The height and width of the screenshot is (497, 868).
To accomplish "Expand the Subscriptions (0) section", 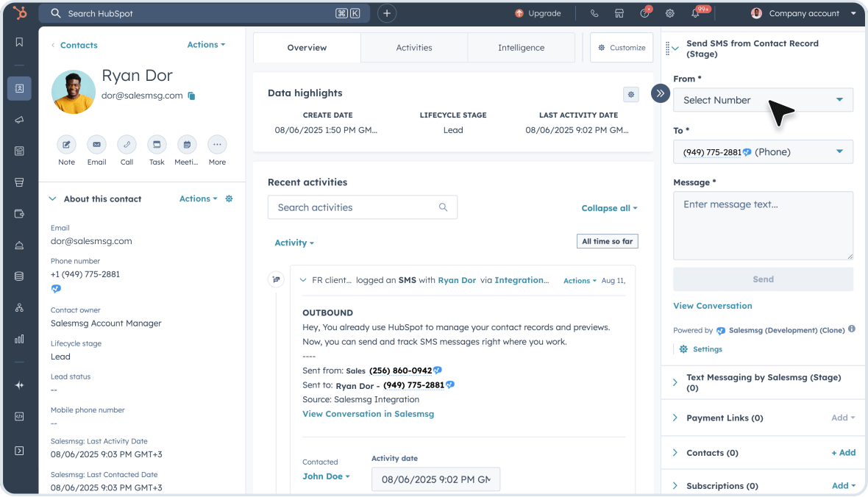I will pyautogui.click(x=675, y=485).
